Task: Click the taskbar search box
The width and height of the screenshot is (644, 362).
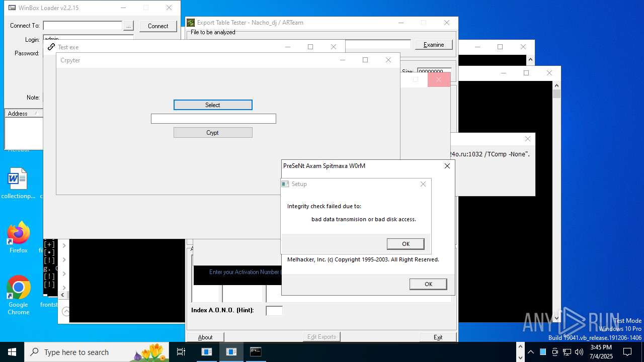Action: [97, 352]
